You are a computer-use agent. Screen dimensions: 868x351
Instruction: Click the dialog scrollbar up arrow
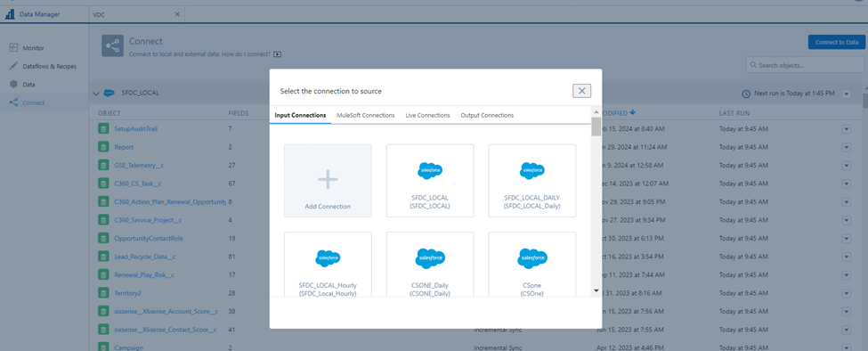pyautogui.click(x=596, y=111)
